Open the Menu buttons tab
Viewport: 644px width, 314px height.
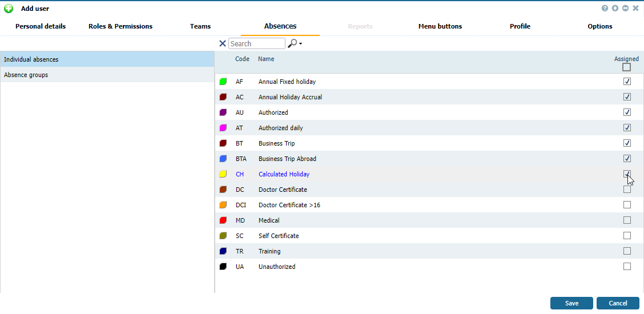click(x=440, y=26)
